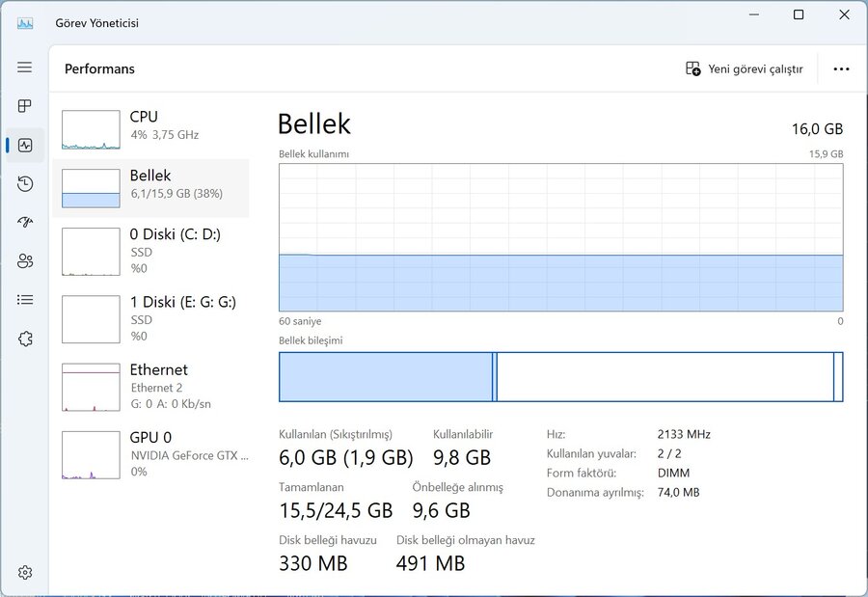The width and height of the screenshot is (868, 597).
Task: Select Bellek memory item in list
Action: pyautogui.click(x=150, y=188)
